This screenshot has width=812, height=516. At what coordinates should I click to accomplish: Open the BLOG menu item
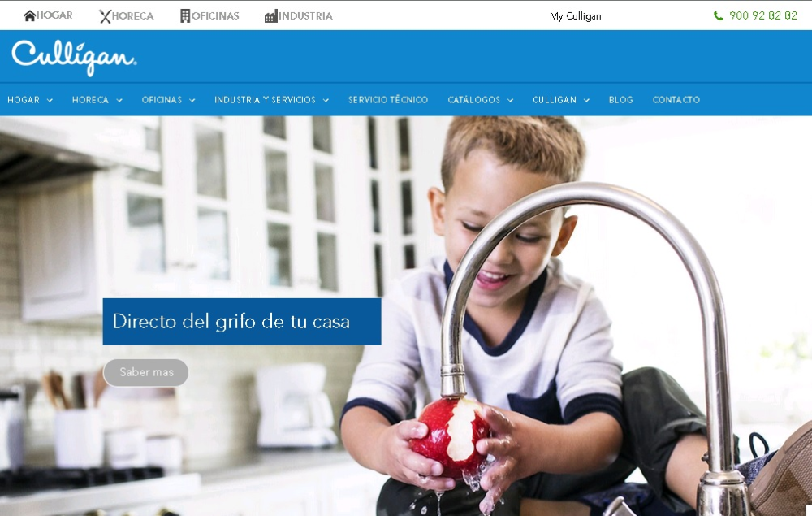click(x=621, y=99)
